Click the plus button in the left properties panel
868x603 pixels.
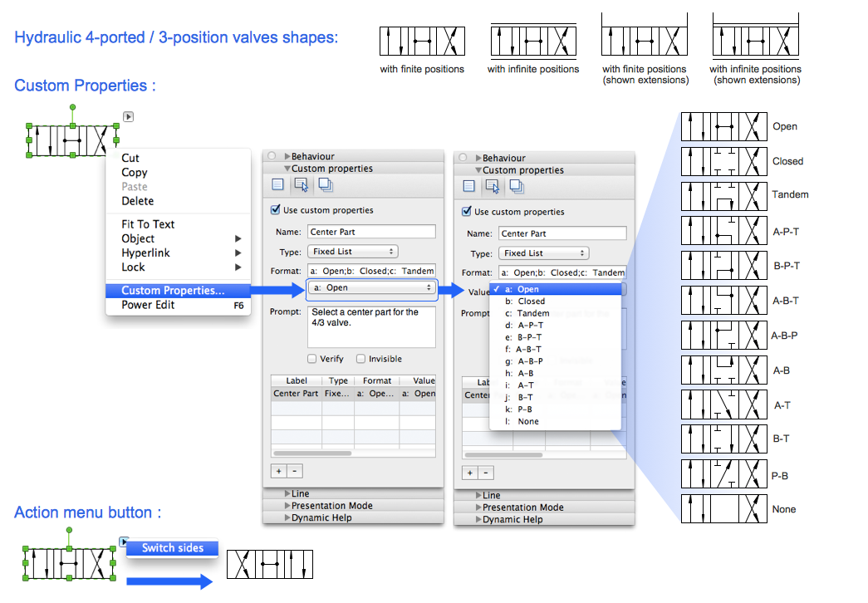[x=279, y=471]
